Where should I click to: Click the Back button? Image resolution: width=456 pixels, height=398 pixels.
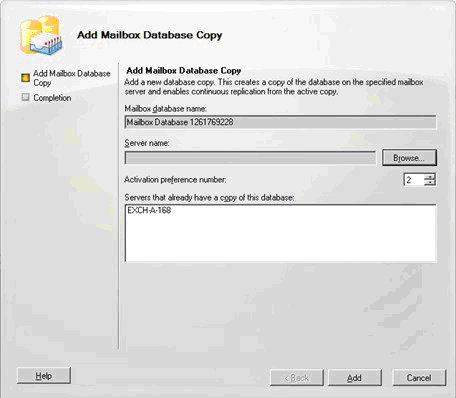pyautogui.click(x=297, y=378)
